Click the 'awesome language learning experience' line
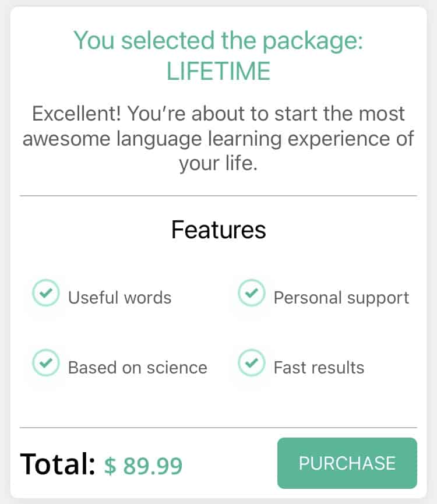This screenshot has width=437, height=504. tap(218, 139)
